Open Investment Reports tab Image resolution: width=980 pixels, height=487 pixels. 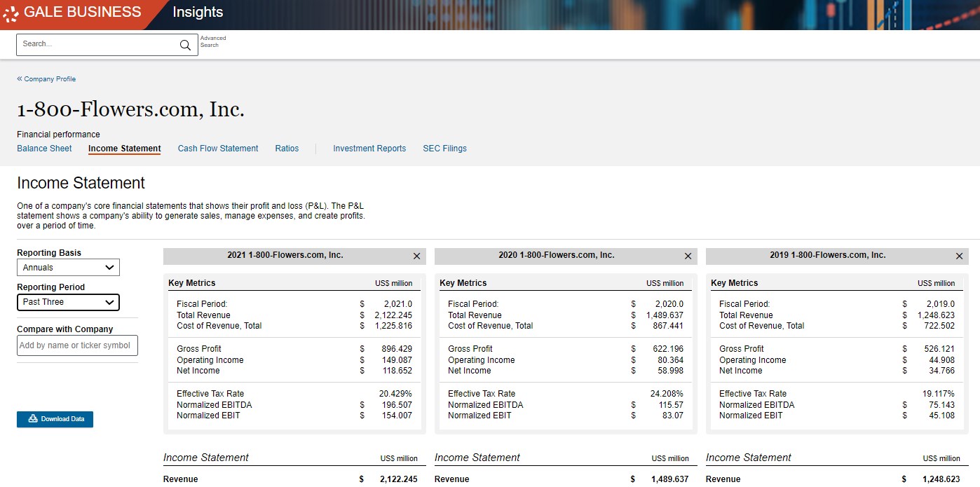(x=369, y=149)
